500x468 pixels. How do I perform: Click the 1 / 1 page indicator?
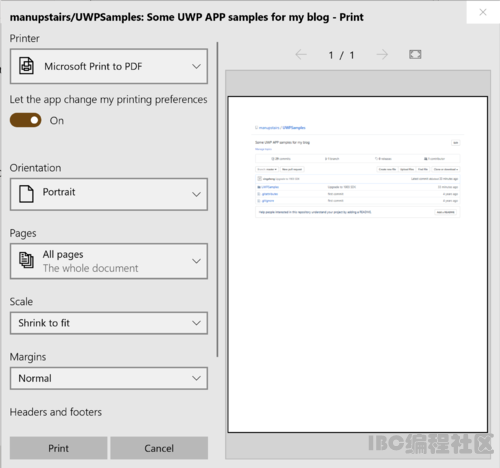pyautogui.click(x=341, y=55)
